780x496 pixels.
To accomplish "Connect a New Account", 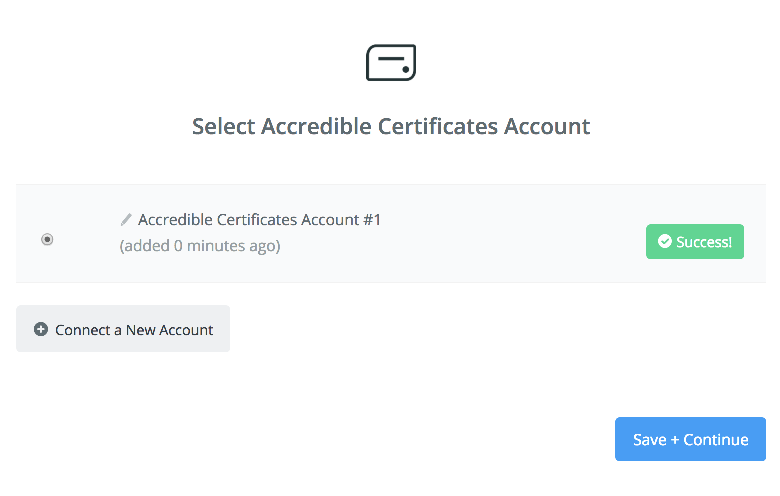I will point(123,329).
